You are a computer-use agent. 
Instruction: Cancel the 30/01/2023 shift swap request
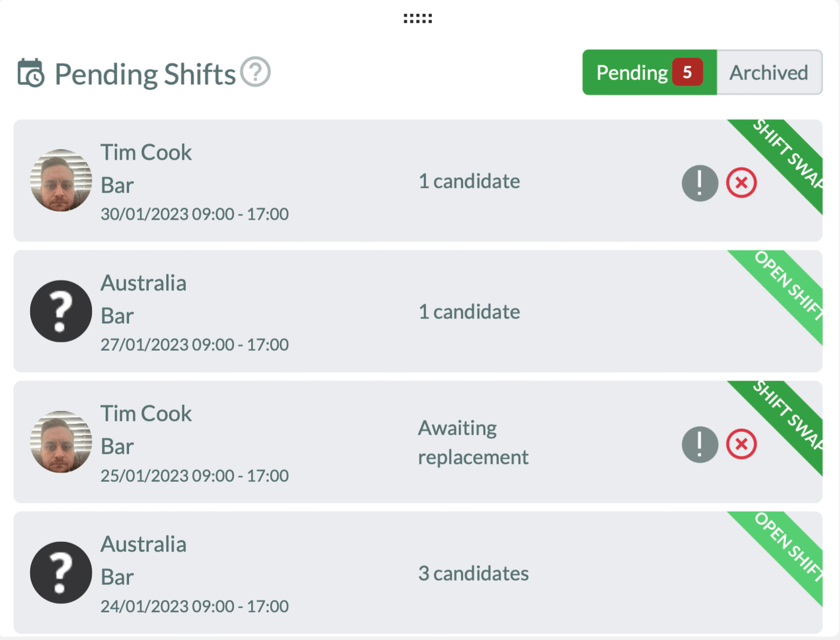741,183
